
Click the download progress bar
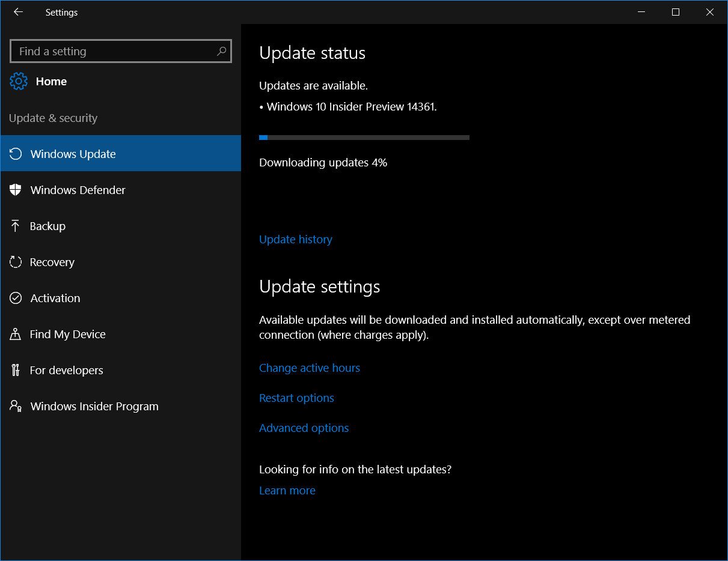(364, 138)
